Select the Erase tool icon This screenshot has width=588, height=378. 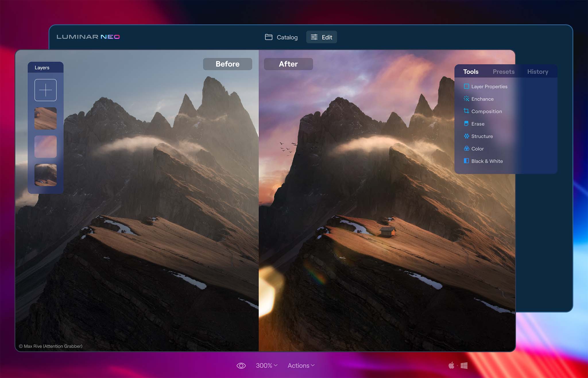466,124
